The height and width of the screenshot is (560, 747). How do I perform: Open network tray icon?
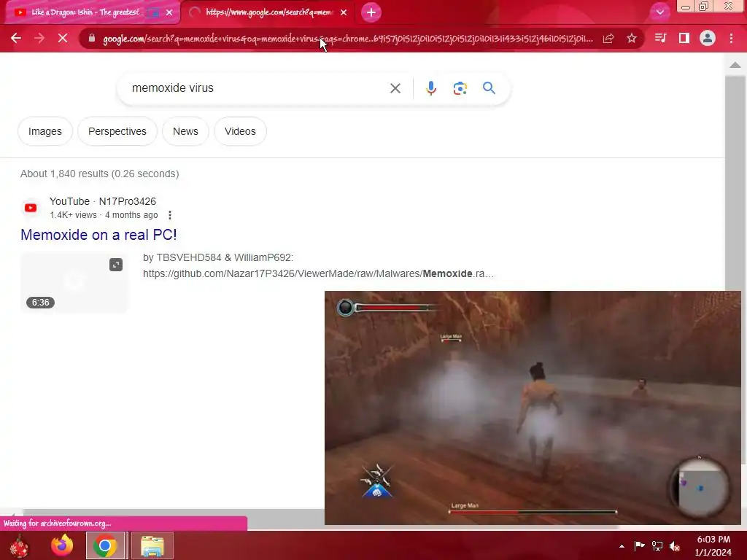(657, 545)
